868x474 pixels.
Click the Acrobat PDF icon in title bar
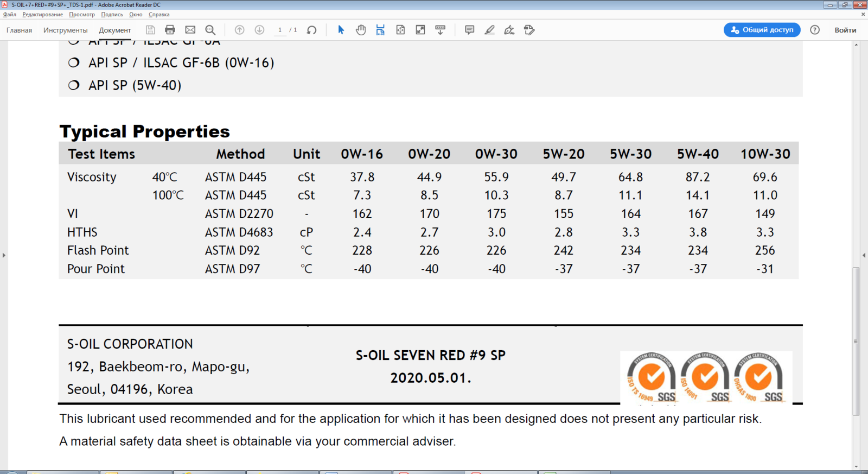[5, 4]
